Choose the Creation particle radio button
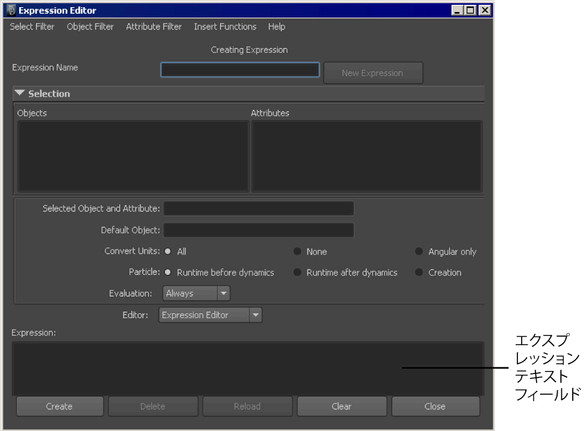Viewport: 584px width, 431px height. [419, 272]
